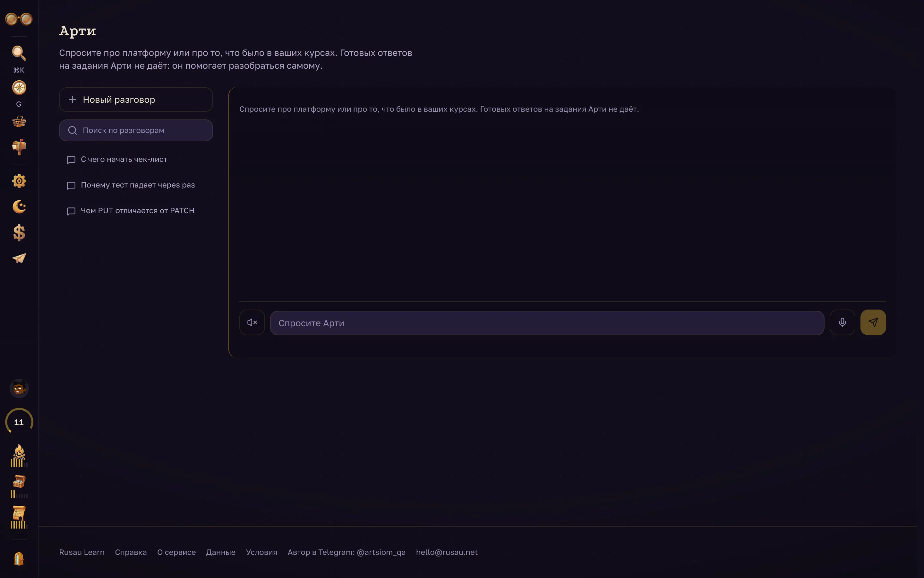Click the hello@rusau.net email link
The image size is (924, 578).
(447, 552)
